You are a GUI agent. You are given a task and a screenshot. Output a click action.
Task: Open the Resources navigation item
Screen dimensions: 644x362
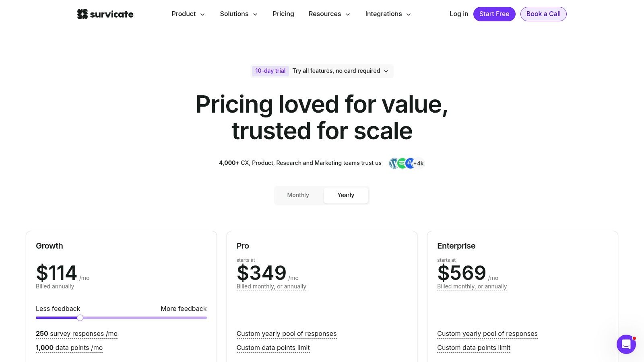click(x=329, y=14)
